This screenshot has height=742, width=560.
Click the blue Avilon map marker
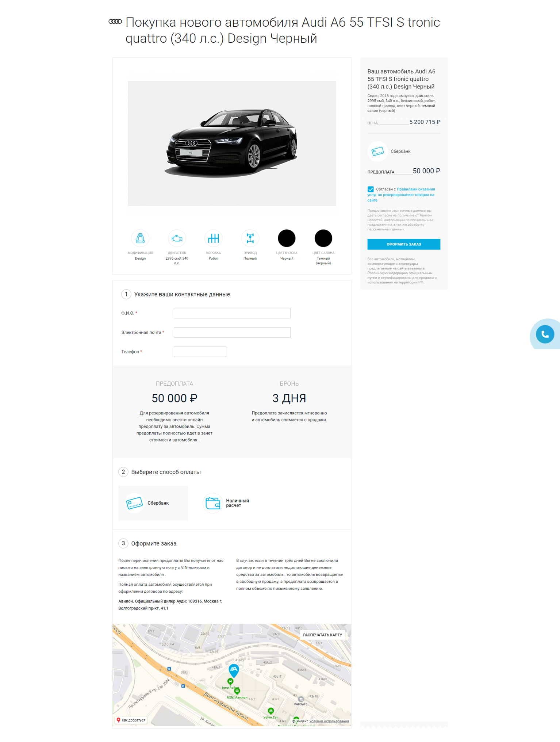[234, 671]
